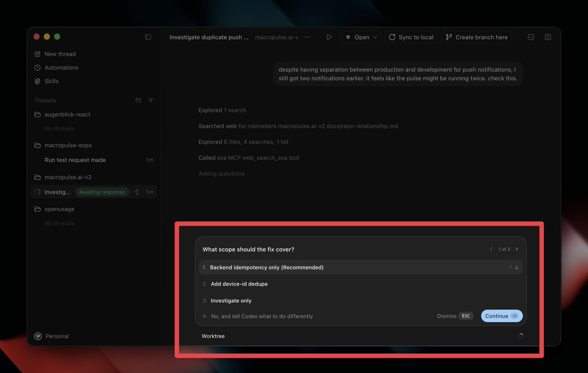Click 'Called exa MCP web_search_exa tool' entry
The height and width of the screenshot is (373, 588).
(x=248, y=158)
